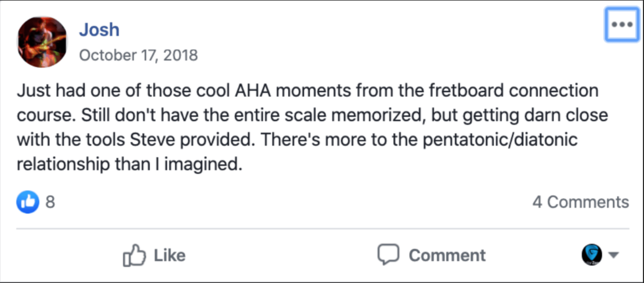Open the three-dot post options menu
The width and height of the screenshot is (644, 283).
[x=622, y=25]
